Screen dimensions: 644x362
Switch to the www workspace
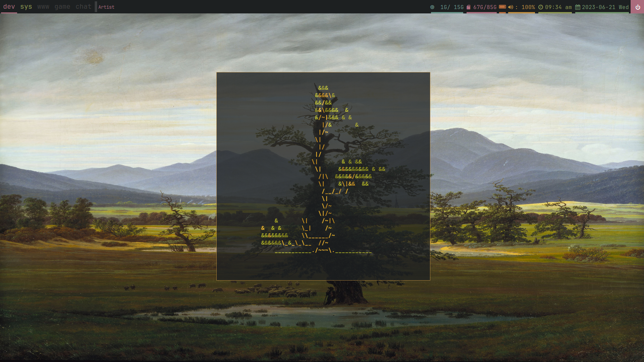tap(43, 7)
